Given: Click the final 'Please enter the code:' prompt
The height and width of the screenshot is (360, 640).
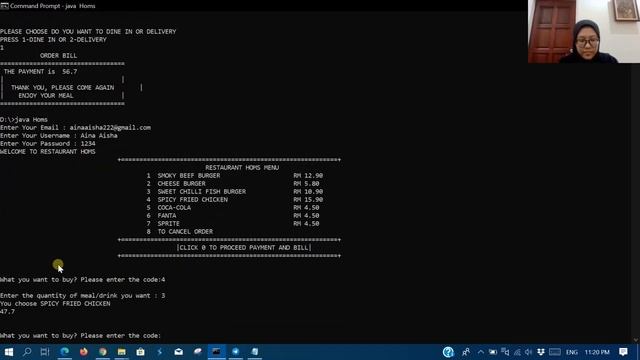Looking at the screenshot, I should point(80,336).
